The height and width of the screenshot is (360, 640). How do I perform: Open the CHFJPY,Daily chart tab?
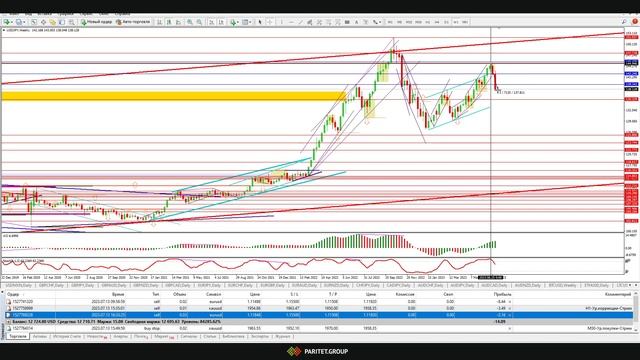(367, 285)
